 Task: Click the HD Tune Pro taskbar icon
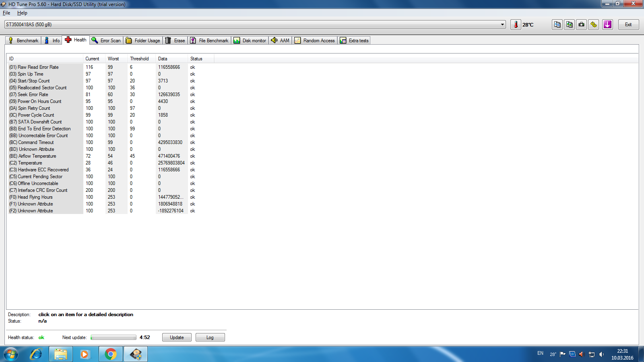(x=136, y=354)
